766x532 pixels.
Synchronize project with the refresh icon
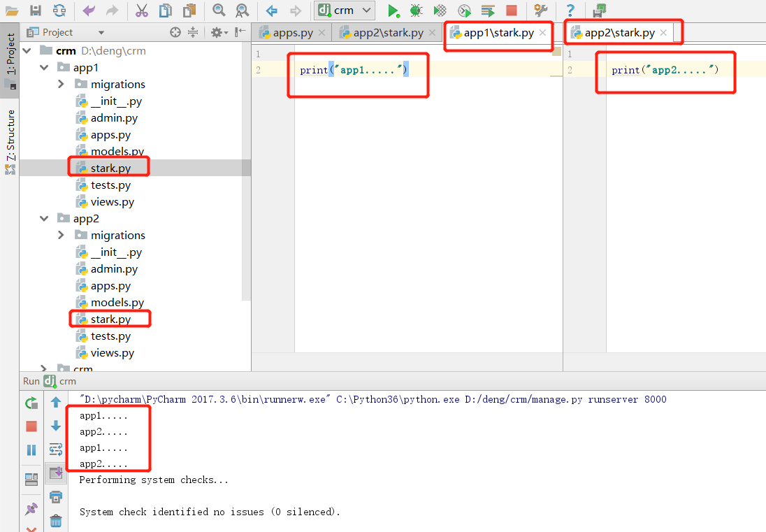tap(59, 10)
